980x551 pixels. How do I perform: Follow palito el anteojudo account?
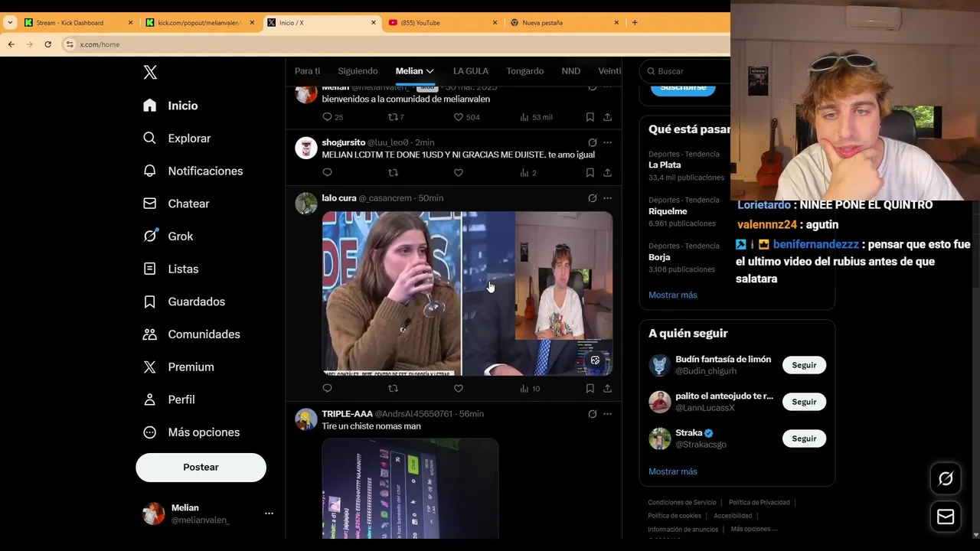[804, 402]
